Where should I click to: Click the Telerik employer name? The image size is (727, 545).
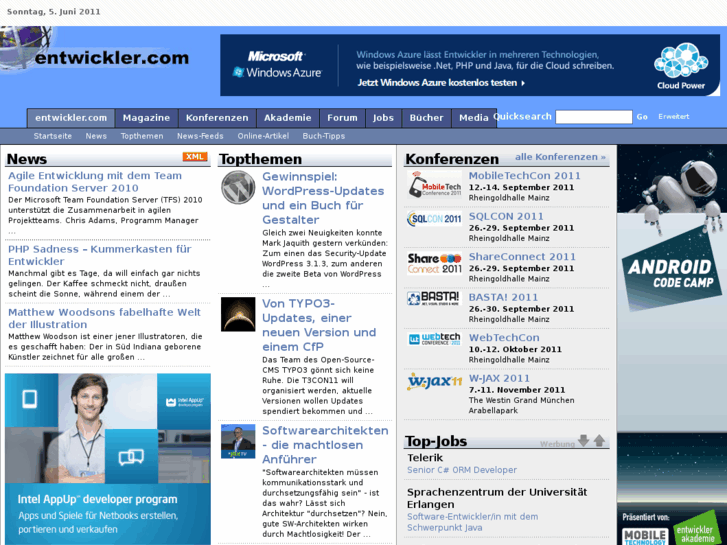tap(425, 458)
